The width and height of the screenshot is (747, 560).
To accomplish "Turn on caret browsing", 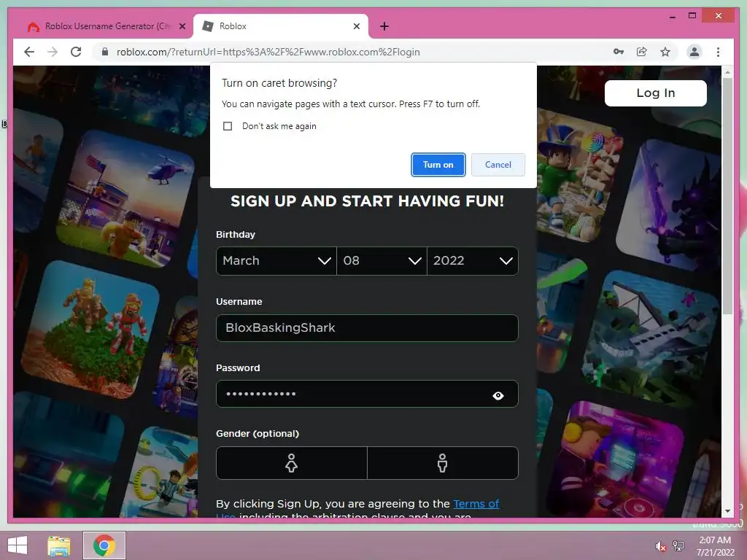I will click(438, 165).
